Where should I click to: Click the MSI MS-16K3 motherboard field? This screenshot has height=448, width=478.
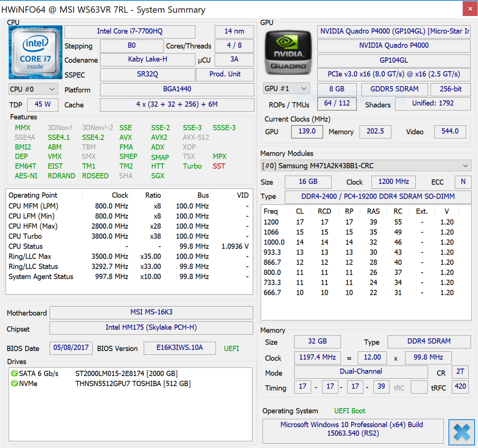[151, 312]
